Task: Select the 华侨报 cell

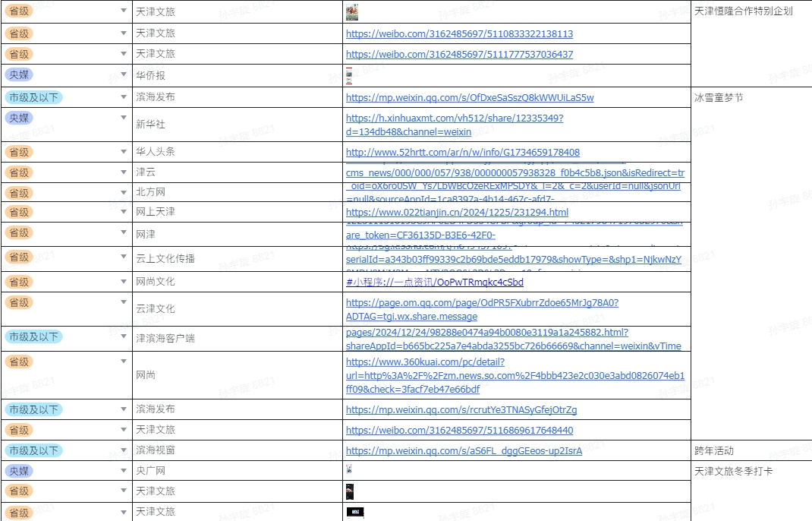Action: [x=238, y=76]
